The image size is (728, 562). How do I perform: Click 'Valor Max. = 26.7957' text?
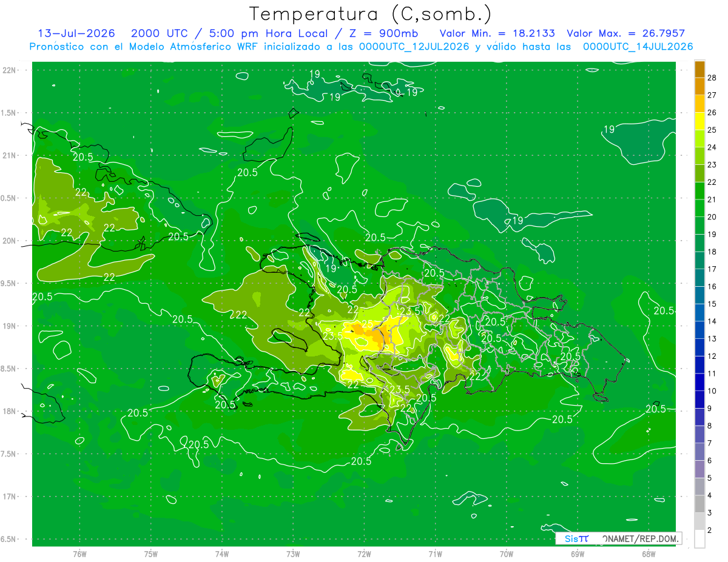[x=625, y=33]
